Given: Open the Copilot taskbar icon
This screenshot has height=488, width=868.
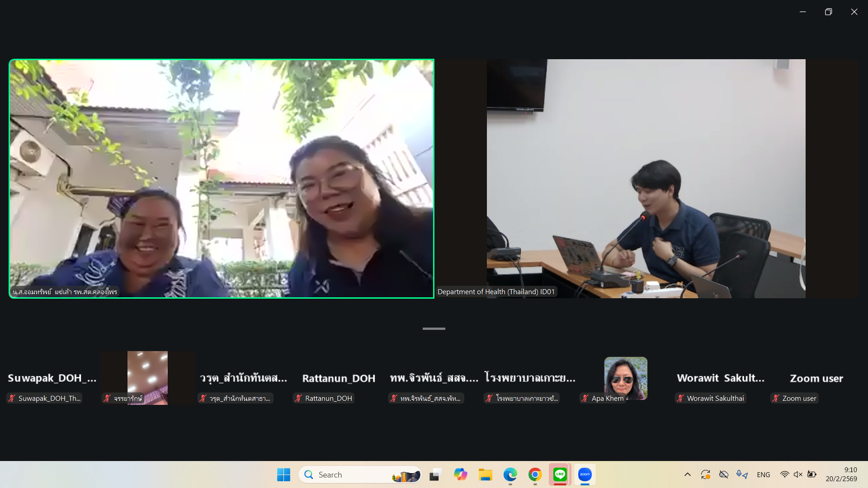Looking at the screenshot, I should click(x=460, y=474).
